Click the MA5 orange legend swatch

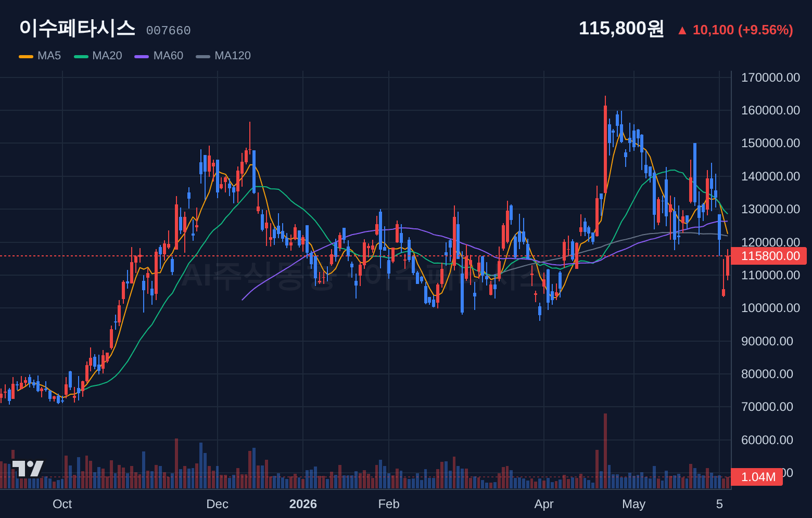26,56
